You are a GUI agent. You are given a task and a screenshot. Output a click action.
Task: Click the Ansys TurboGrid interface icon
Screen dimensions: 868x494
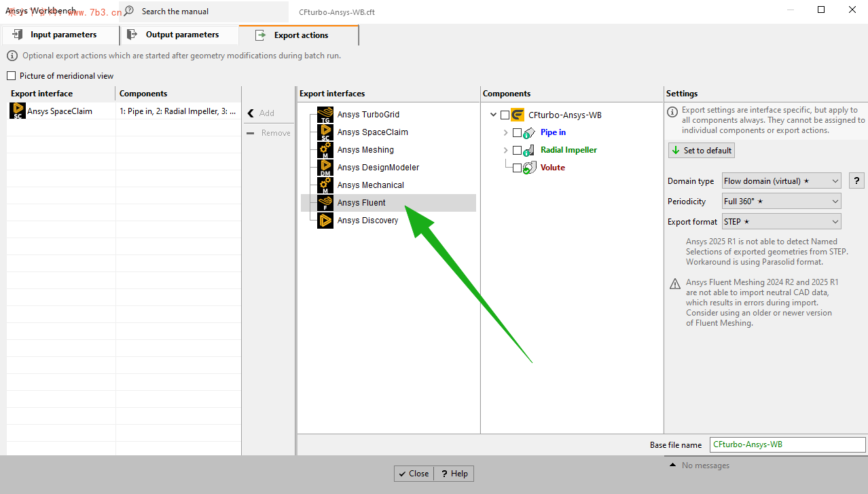pyautogui.click(x=325, y=115)
